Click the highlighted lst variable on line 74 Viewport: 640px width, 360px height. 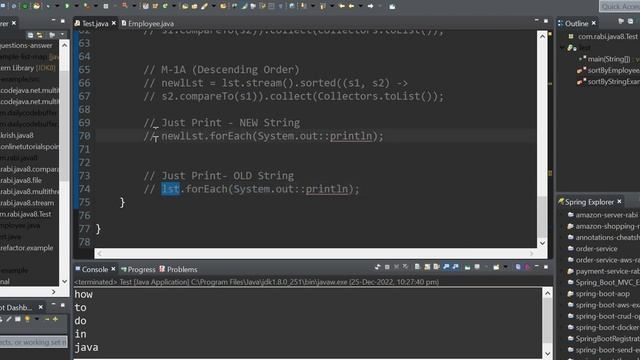(170, 189)
